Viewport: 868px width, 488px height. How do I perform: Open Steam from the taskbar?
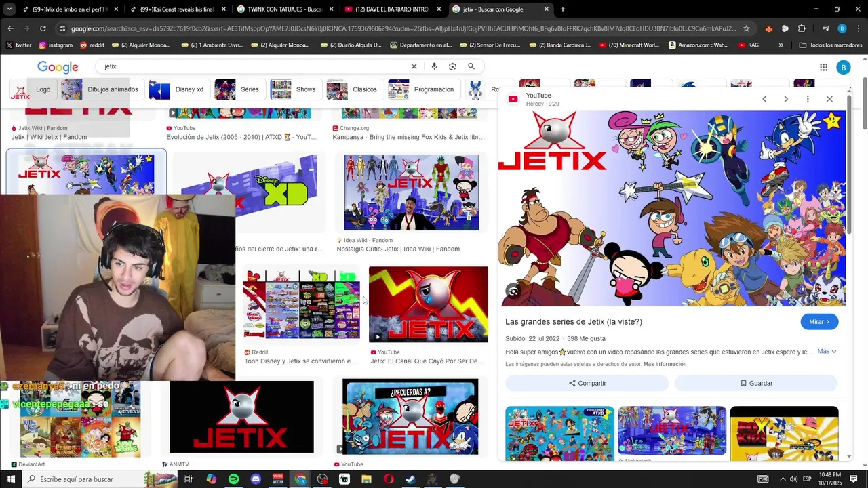tap(410, 479)
